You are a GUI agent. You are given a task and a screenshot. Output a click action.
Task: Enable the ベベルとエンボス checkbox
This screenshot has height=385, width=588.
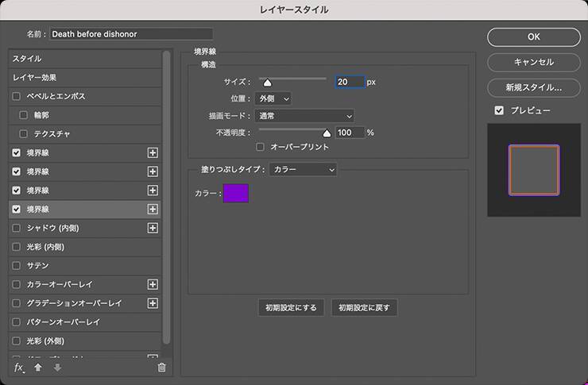point(17,96)
